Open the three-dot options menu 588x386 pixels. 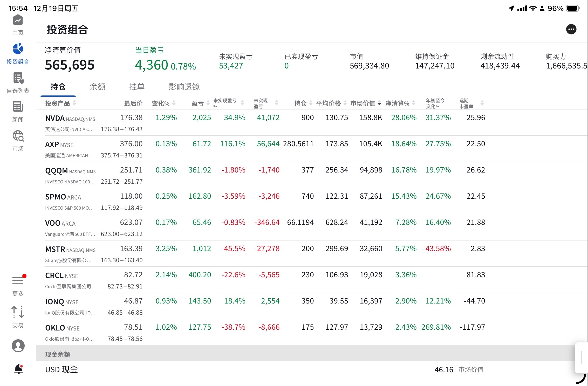point(571,29)
